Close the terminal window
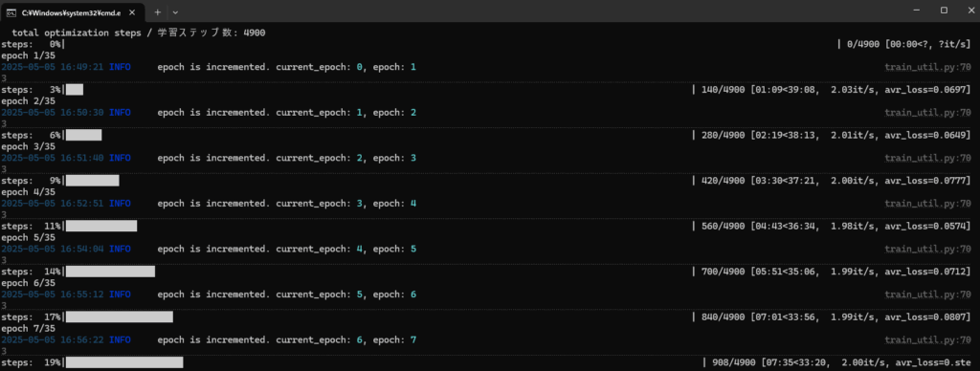The image size is (980, 371). tap(969, 10)
